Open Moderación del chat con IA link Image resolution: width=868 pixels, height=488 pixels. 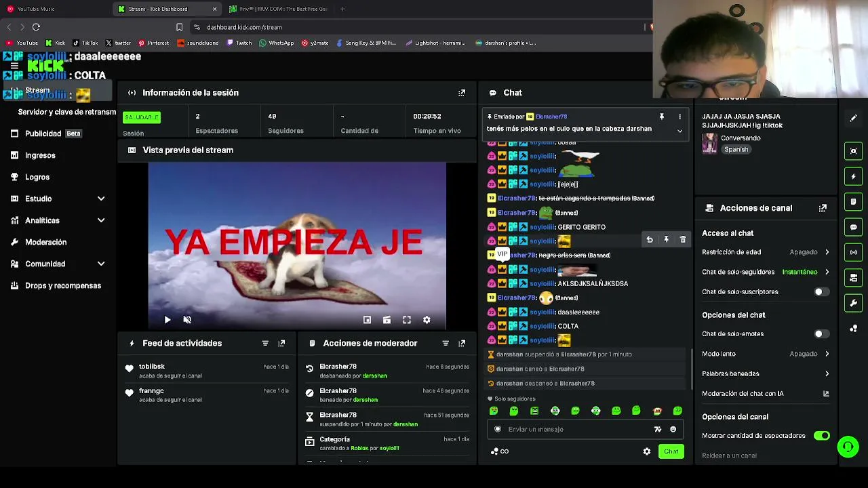[766, 394]
